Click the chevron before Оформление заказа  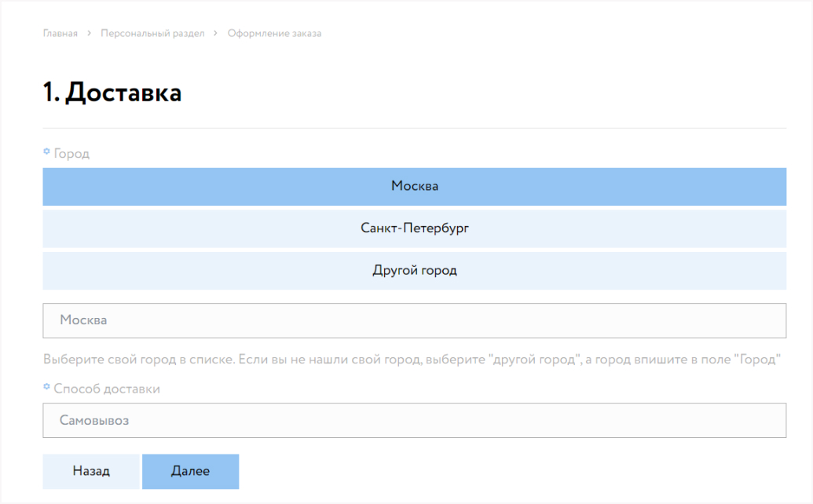coord(216,34)
